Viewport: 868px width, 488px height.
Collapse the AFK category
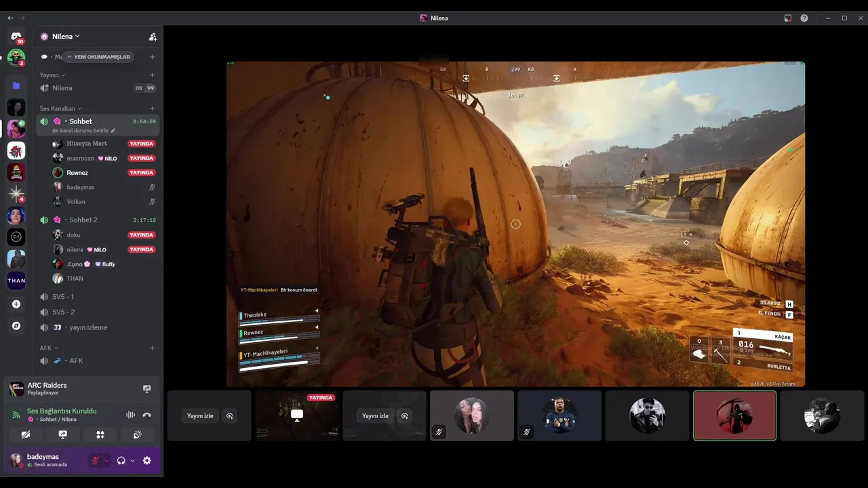pos(49,348)
